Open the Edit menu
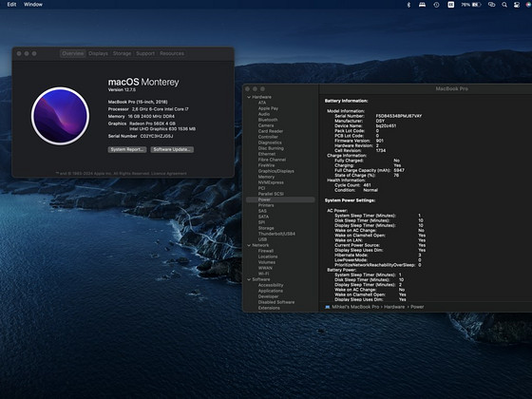This screenshot has width=532, height=399. click(x=11, y=5)
